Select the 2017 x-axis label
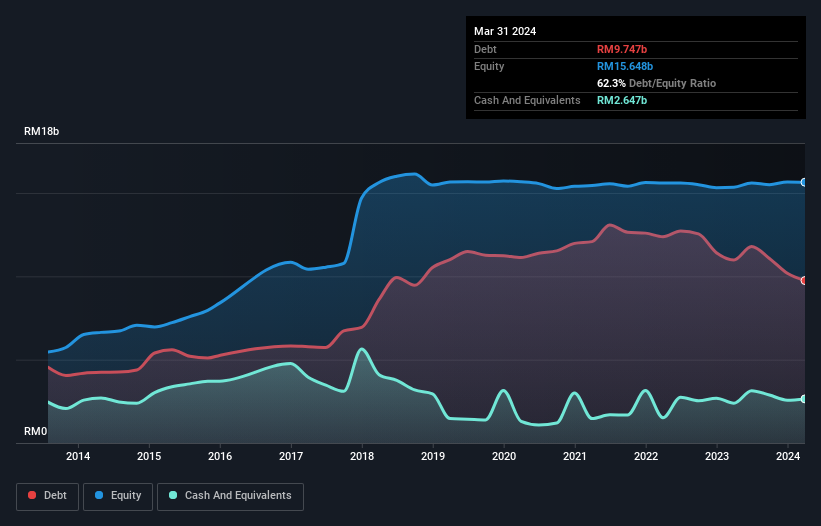The image size is (821, 526). (x=291, y=456)
